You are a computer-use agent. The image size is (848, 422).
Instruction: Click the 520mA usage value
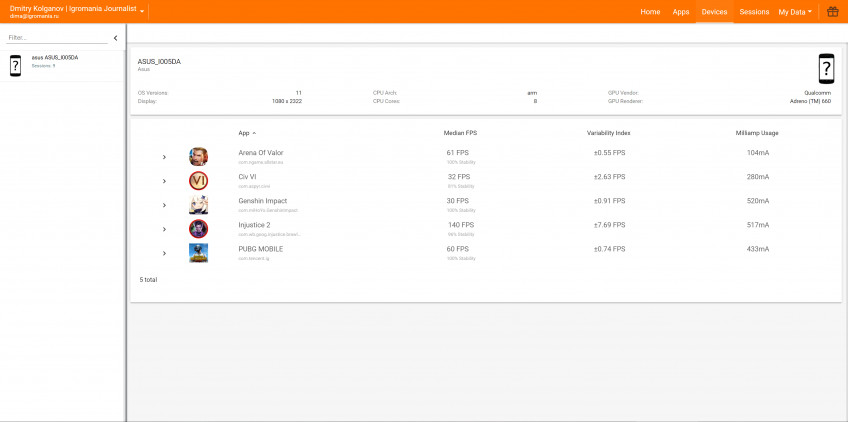pyautogui.click(x=758, y=201)
